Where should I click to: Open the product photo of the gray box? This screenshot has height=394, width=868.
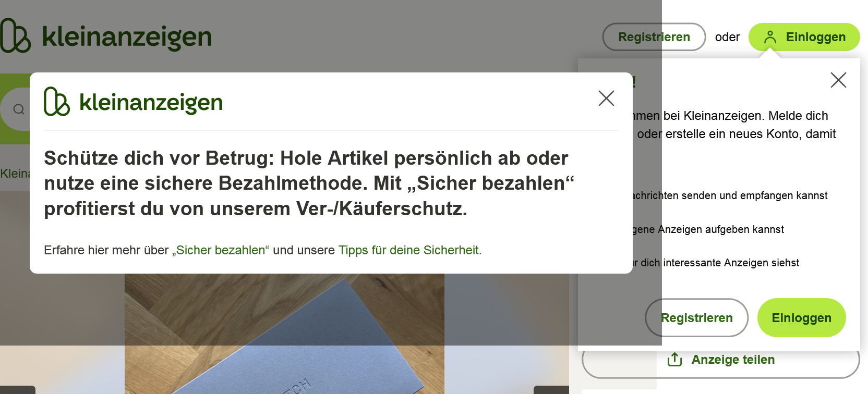click(284, 334)
